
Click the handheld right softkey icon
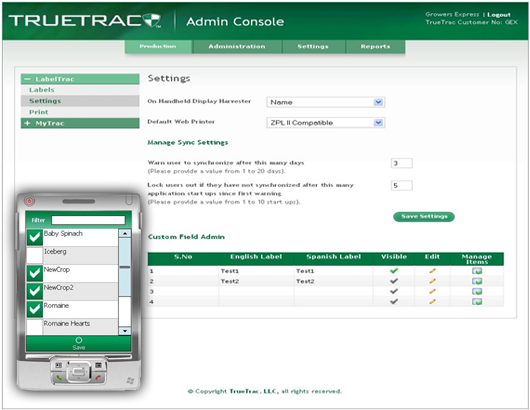tap(98, 365)
